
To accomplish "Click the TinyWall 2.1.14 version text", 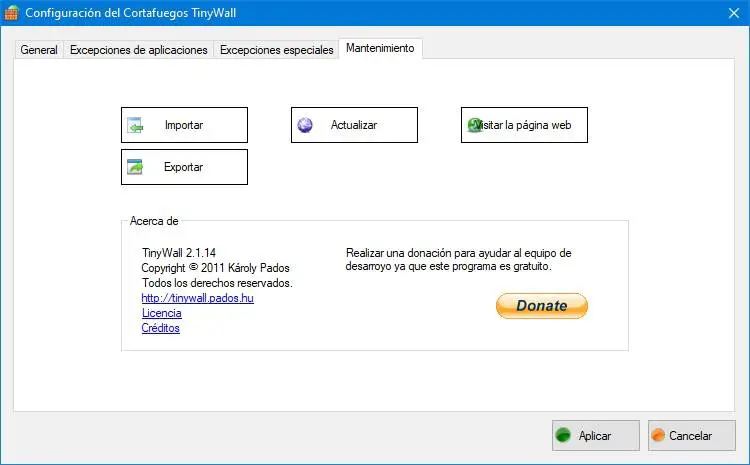I will (179, 253).
